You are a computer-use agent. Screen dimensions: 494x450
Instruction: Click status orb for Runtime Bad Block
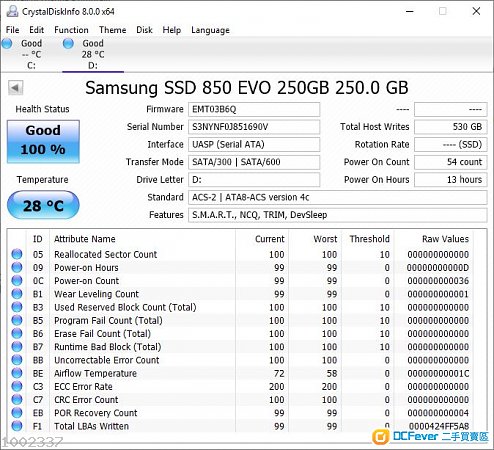point(17,347)
